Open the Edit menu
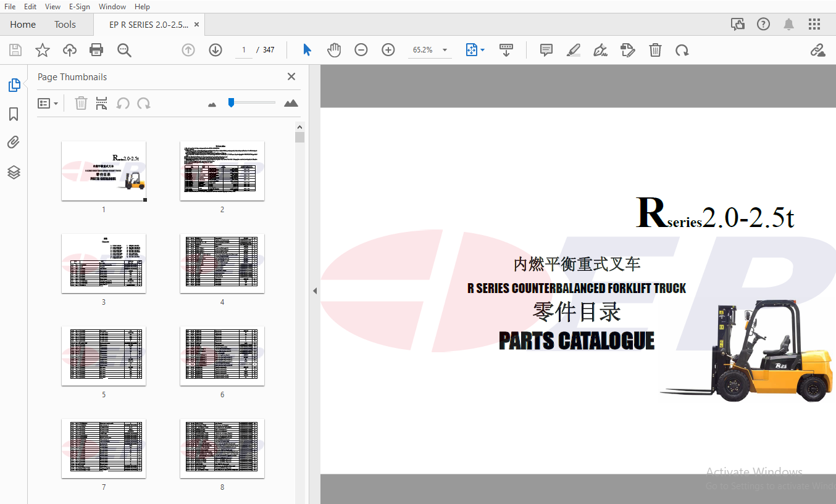The height and width of the screenshot is (504, 836). tap(30, 6)
